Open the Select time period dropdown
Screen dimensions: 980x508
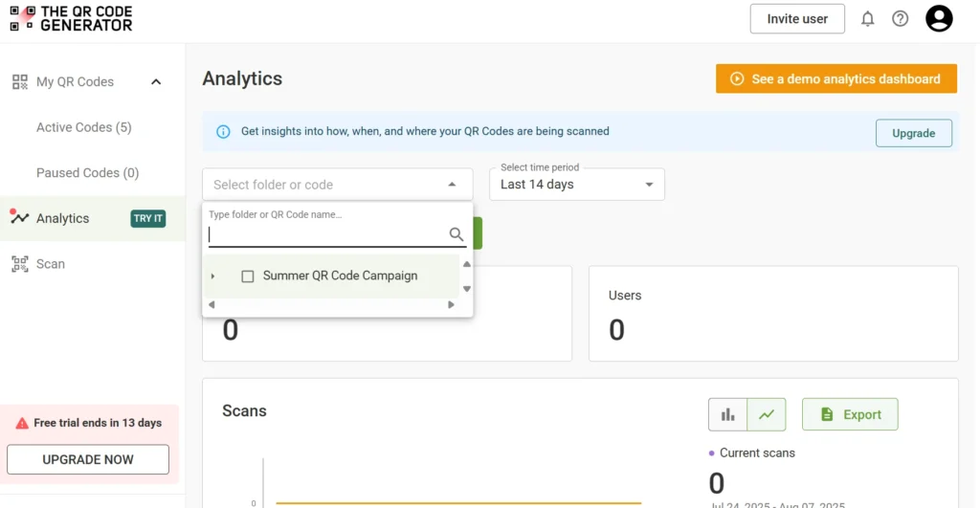(576, 184)
